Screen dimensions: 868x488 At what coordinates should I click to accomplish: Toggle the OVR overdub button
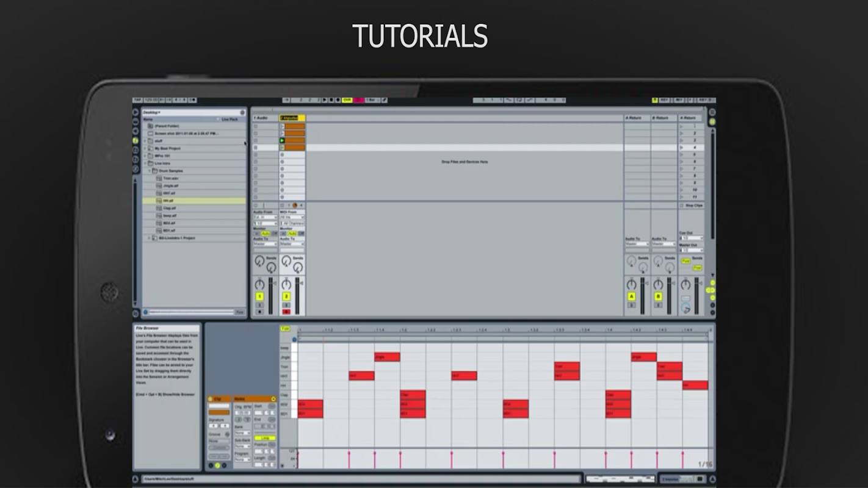click(x=347, y=100)
